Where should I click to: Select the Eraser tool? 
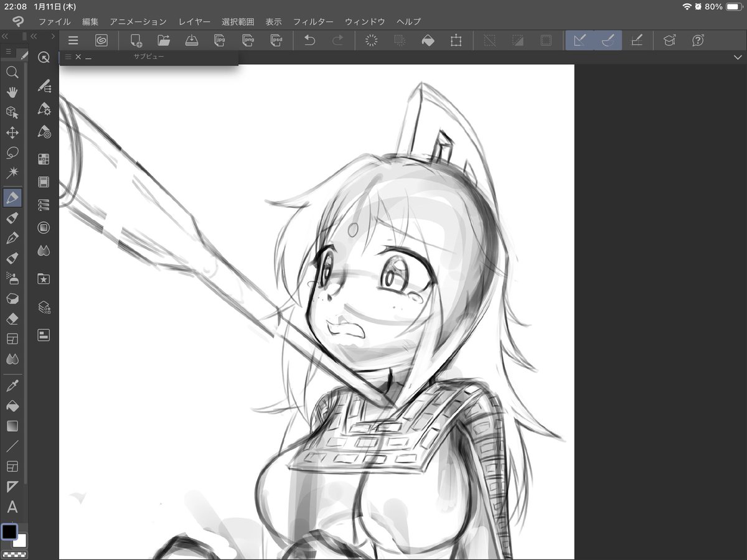click(12, 319)
